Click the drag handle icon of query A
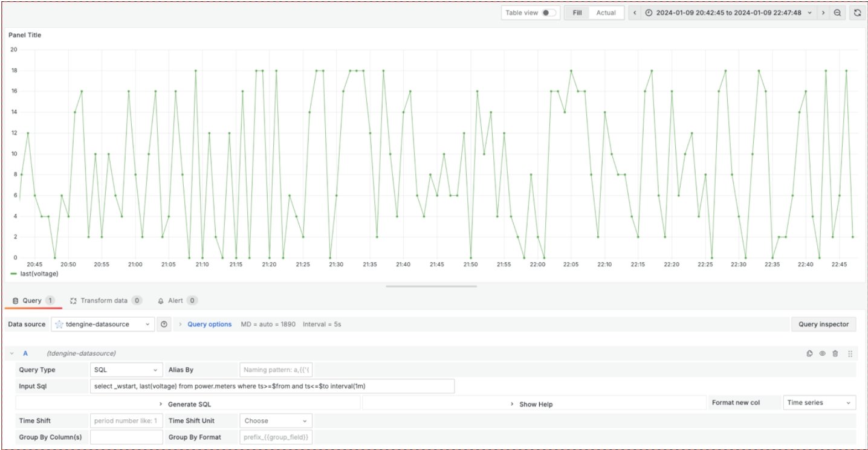868x450 pixels. tap(850, 353)
